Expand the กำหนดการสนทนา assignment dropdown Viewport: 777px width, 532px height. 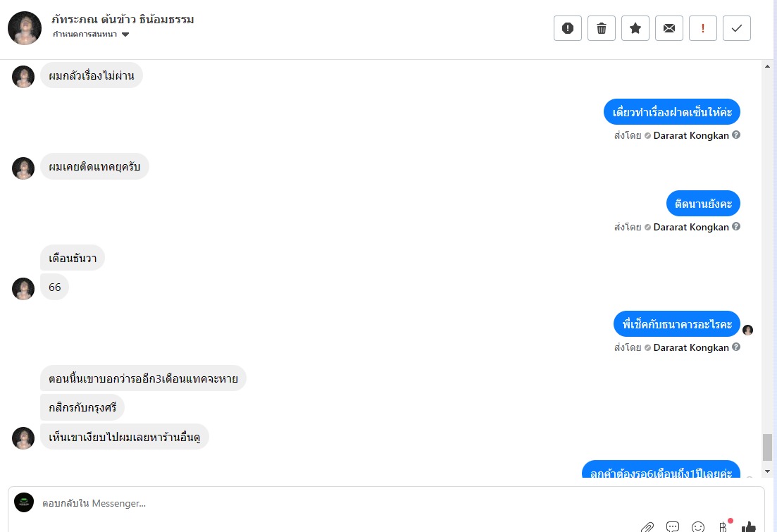tap(91, 35)
